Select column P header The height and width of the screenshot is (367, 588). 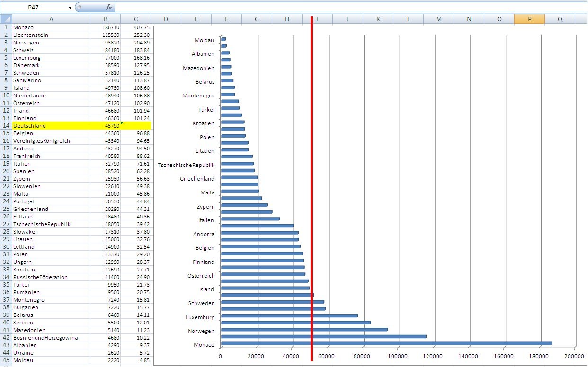tap(529, 19)
